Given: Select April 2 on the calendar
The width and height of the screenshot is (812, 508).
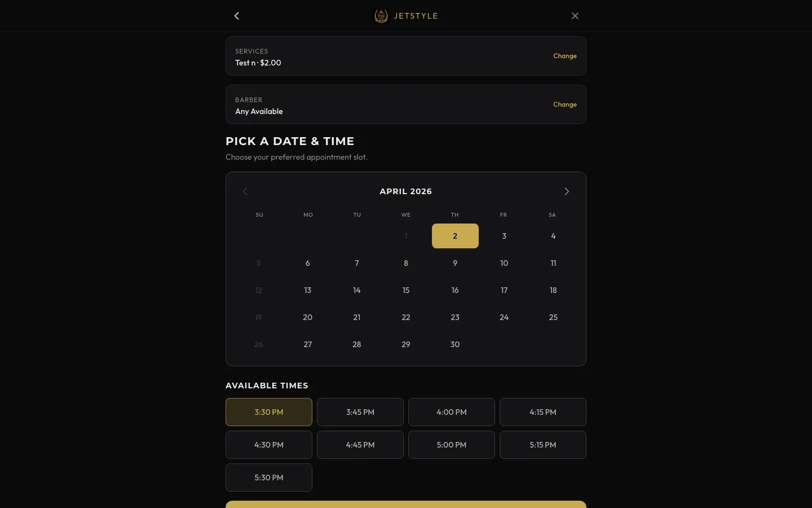Looking at the screenshot, I should [455, 236].
